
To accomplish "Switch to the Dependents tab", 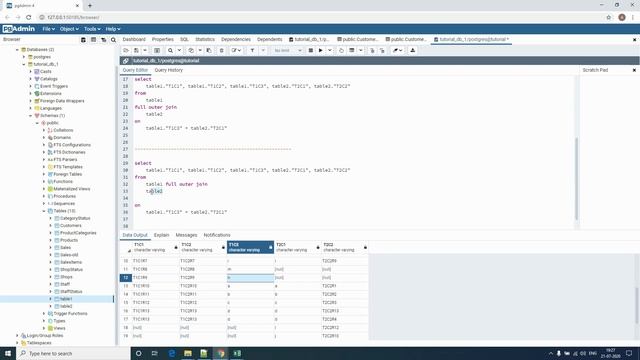I will (269, 40).
